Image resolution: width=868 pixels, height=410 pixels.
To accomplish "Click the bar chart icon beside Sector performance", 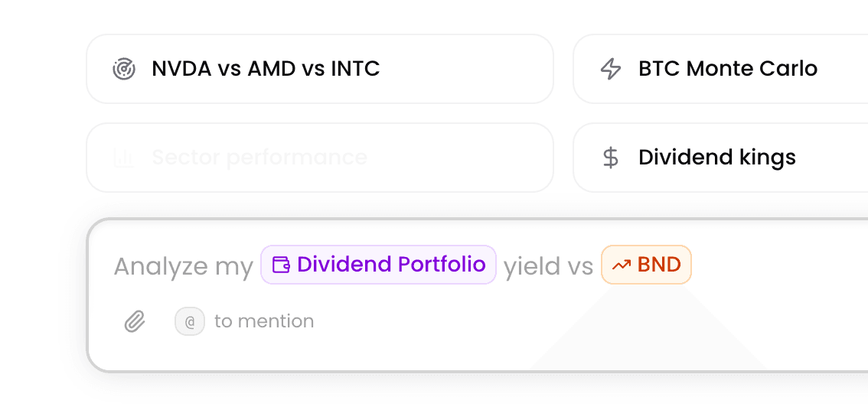I will (124, 158).
